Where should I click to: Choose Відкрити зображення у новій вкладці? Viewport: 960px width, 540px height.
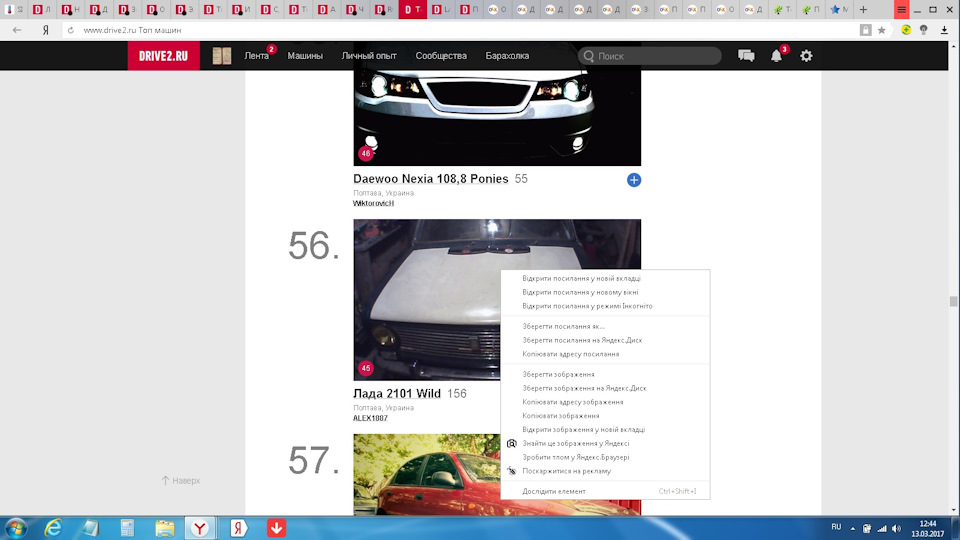coord(606,429)
